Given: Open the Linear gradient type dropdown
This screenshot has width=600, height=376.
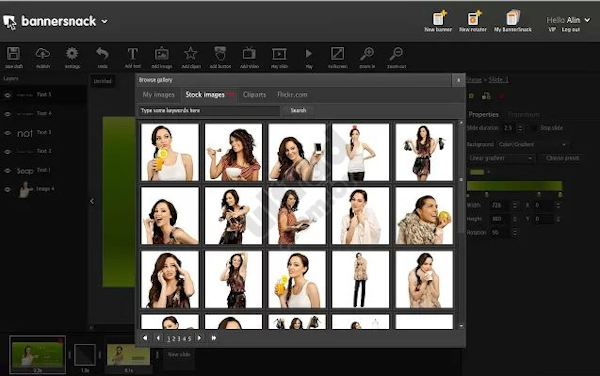Looking at the screenshot, I should pos(501,158).
